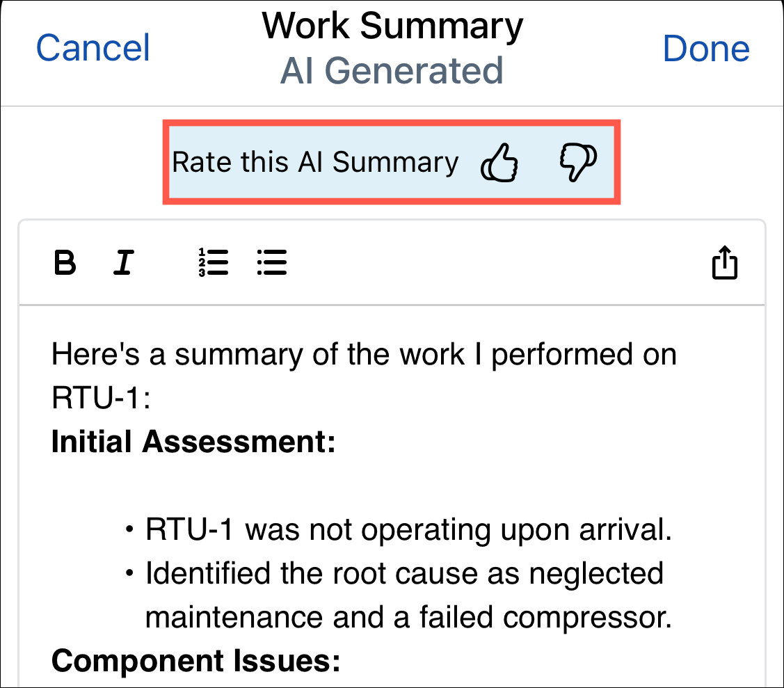Click the 'Identified the root cause' bullet line
This screenshot has width=784, height=688.
click(403, 574)
